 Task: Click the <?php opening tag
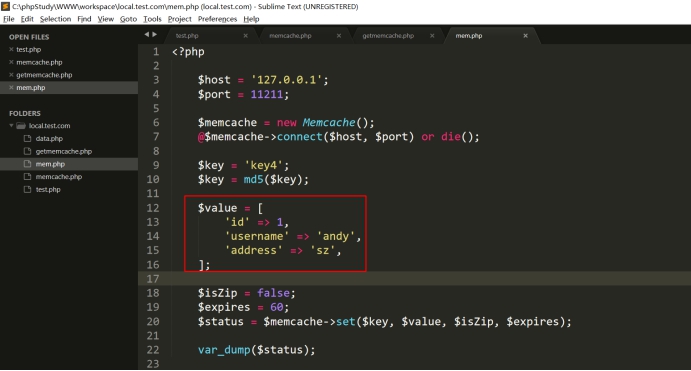point(188,52)
